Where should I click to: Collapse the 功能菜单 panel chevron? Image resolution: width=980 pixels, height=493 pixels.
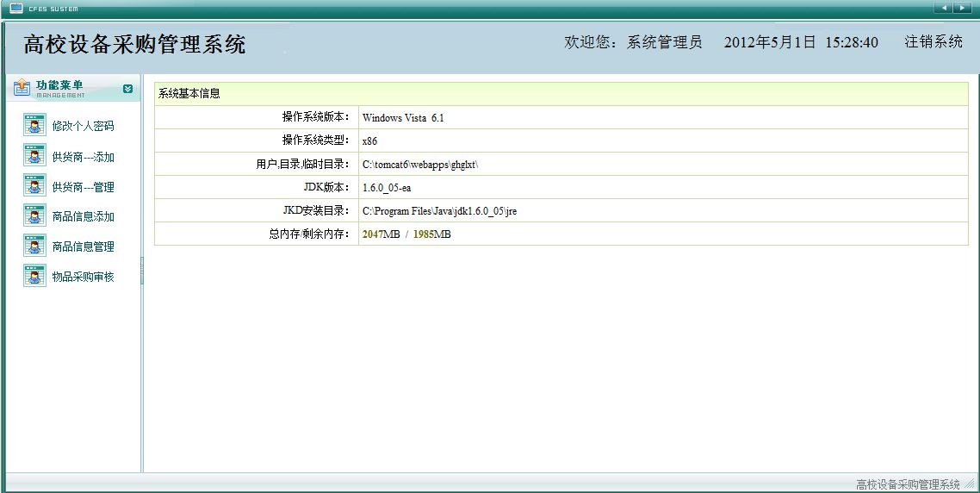pos(128,89)
